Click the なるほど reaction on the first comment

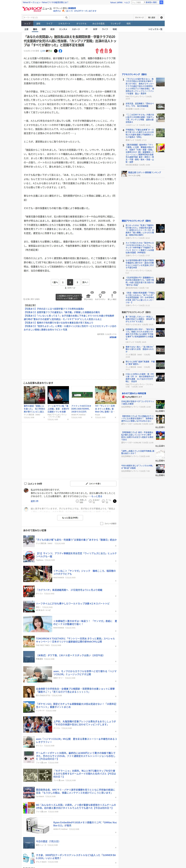point(94,501)
